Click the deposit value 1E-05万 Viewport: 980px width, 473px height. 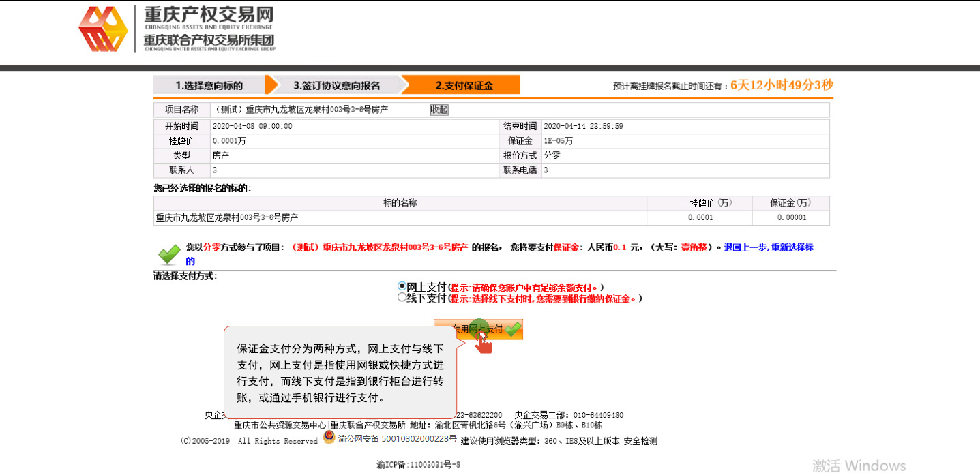(559, 141)
